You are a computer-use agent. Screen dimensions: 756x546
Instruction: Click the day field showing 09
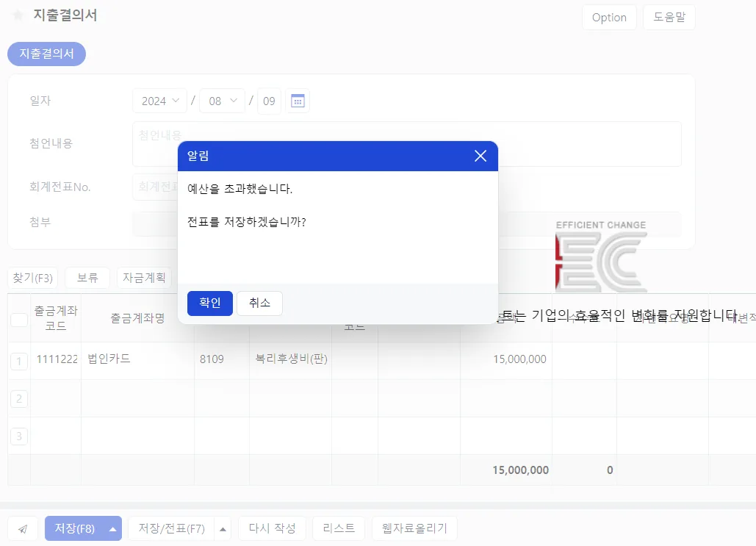pos(269,101)
